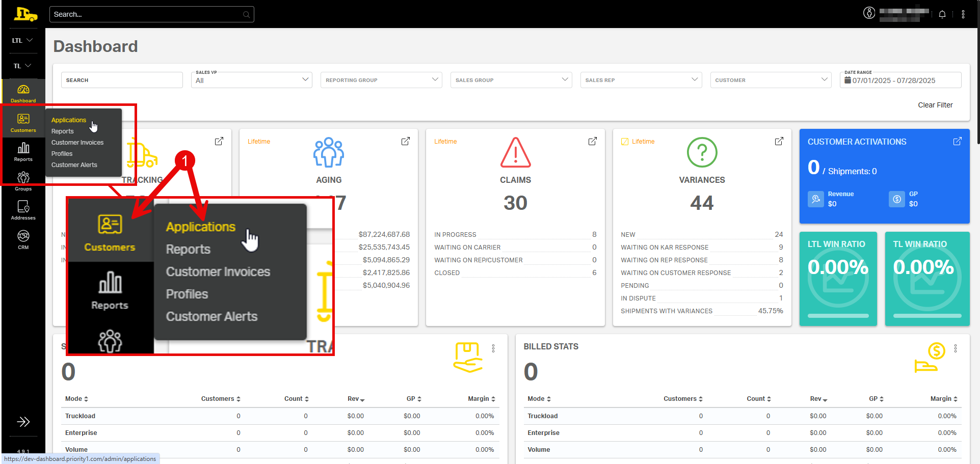Click the Revenue icon in Customer Activations
Viewport: 980px width, 464px height.
(816, 199)
